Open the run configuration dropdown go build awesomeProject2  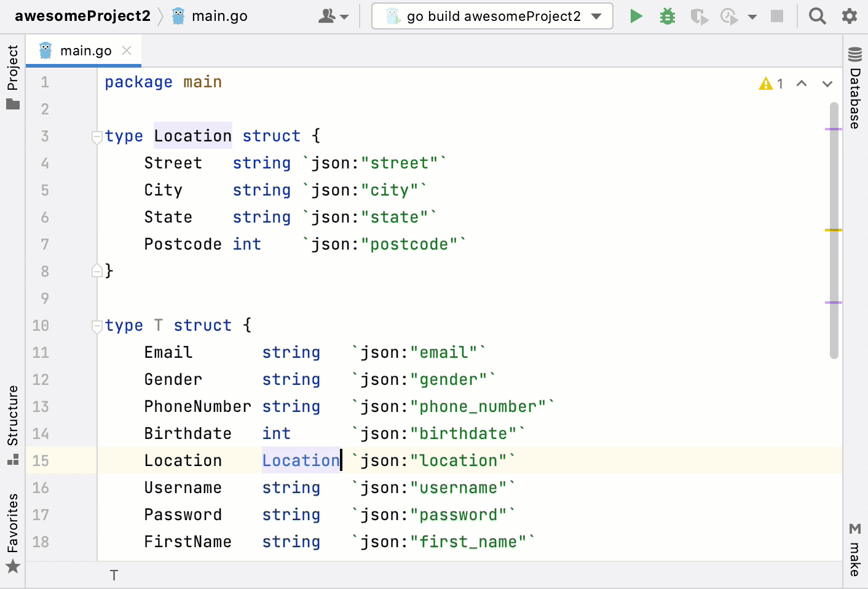click(x=492, y=16)
